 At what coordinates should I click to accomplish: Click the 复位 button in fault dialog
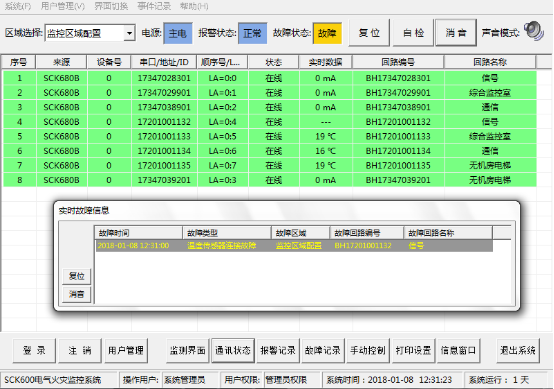(x=76, y=276)
